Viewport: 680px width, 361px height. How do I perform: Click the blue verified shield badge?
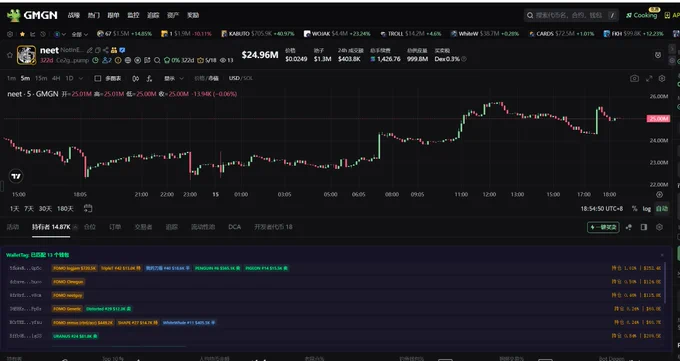point(122,50)
